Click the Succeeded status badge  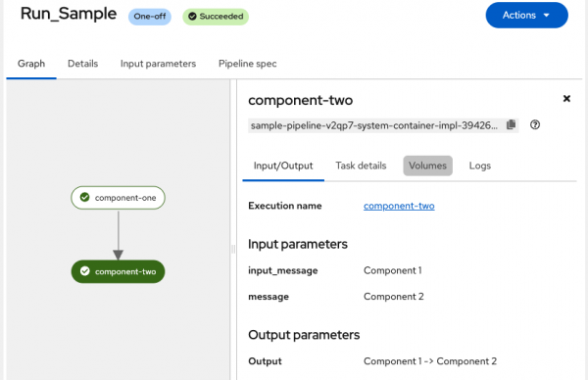(216, 17)
